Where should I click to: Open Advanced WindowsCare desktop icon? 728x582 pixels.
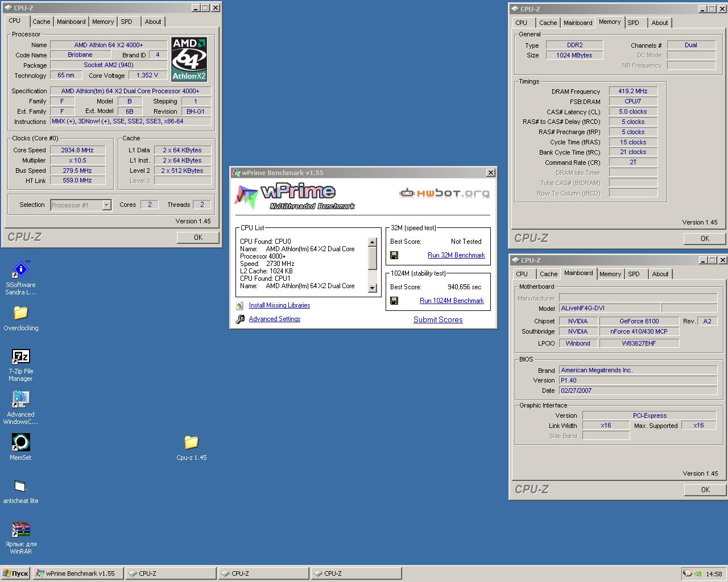20,400
